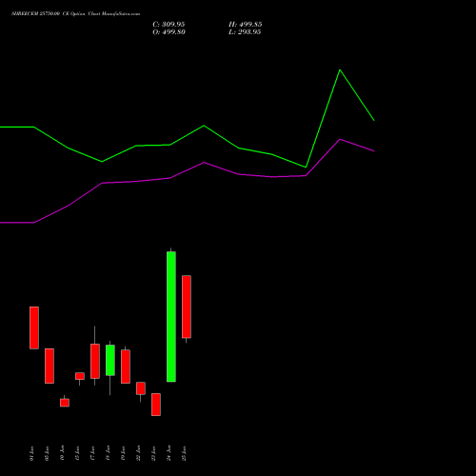Select the tall green candle above the 24 Jun label
Image resolution: width=476 pixels, height=476 pixels.
171,316
